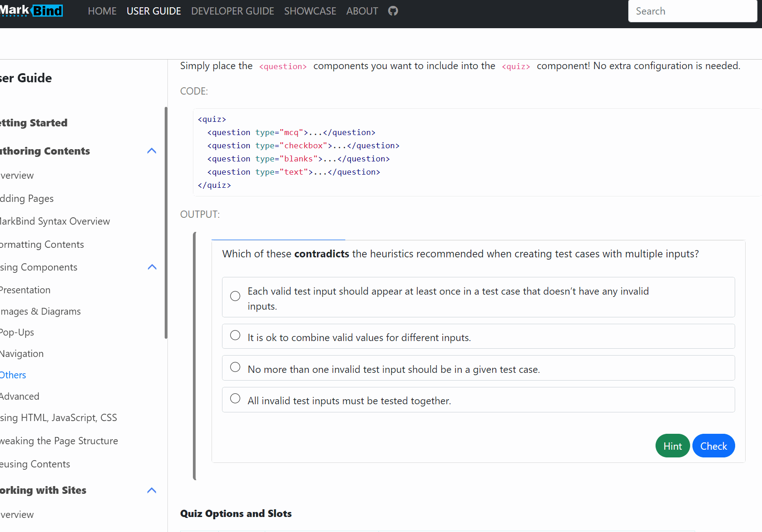Collapse the Authoring Contents section chevron
Image resolution: width=762 pixels, height=532 pixels.
pos(152,151)
